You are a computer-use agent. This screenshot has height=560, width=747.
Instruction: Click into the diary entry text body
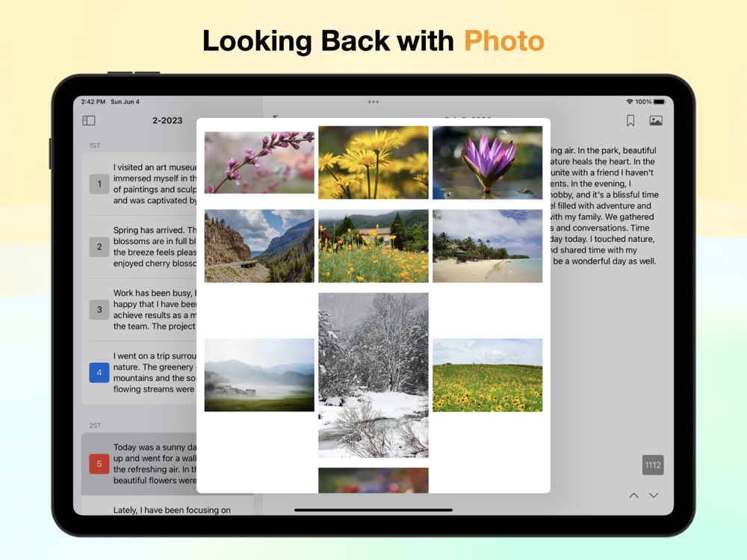pyautogui.click(x=604, y=206)
